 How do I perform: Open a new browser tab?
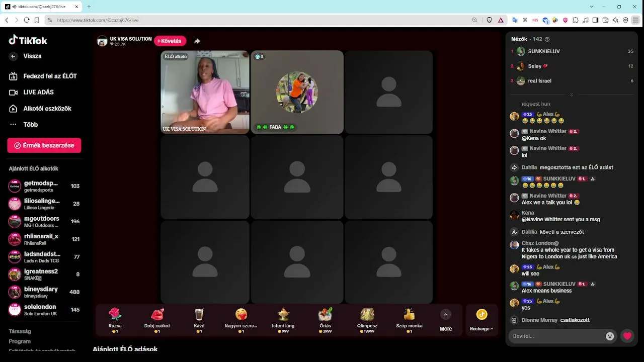coord(89,7)
